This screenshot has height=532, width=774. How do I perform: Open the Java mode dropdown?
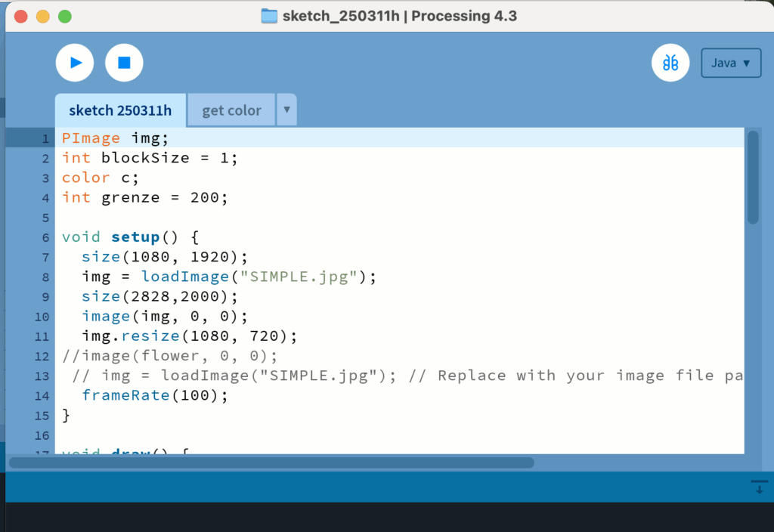[x=731, y=63]
